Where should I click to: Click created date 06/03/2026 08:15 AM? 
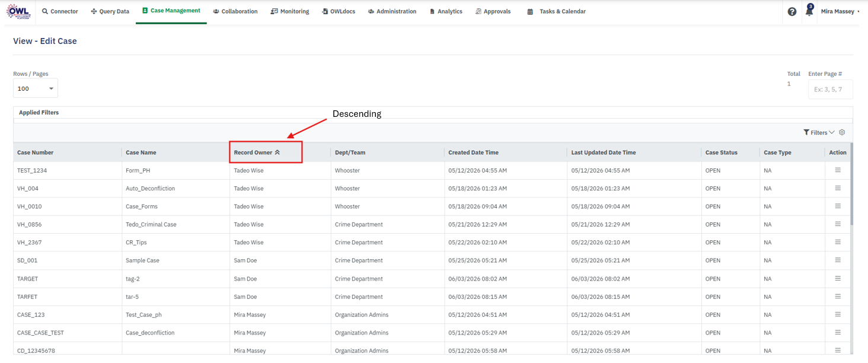pos(477,297)
